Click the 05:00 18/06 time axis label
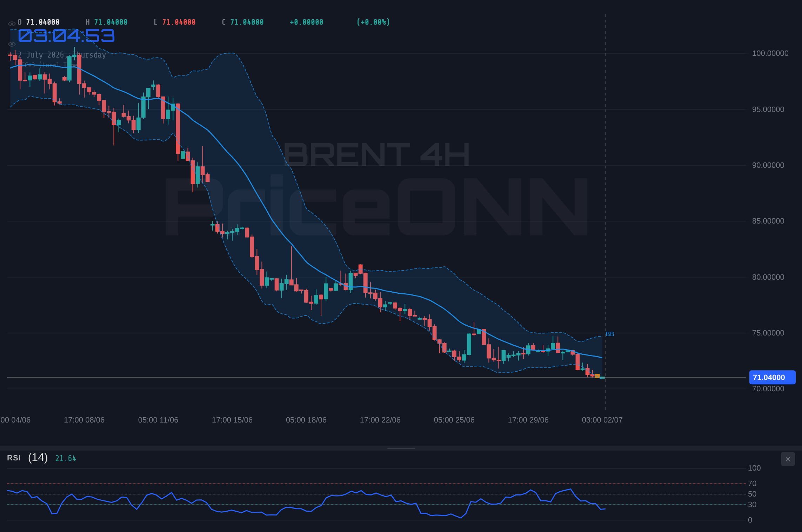Image resolution: width=802 pixels, height=532 pixels. [x=306, y=420]
